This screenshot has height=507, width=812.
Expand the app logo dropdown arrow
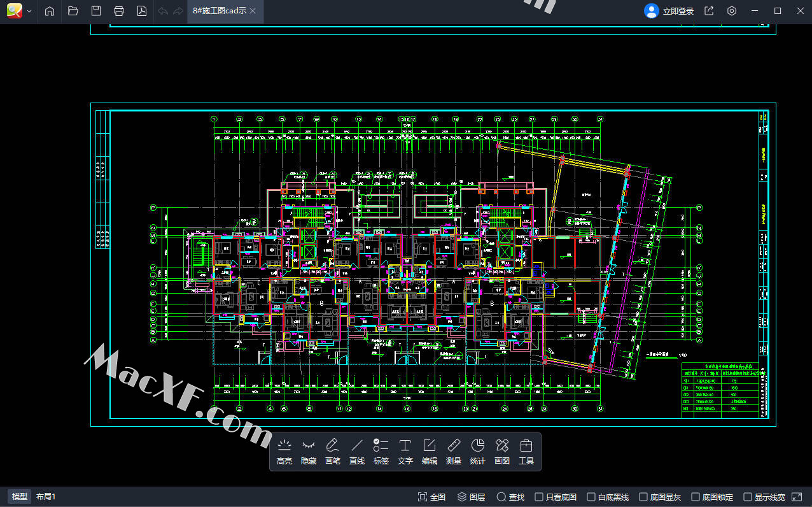coord(29,11)
